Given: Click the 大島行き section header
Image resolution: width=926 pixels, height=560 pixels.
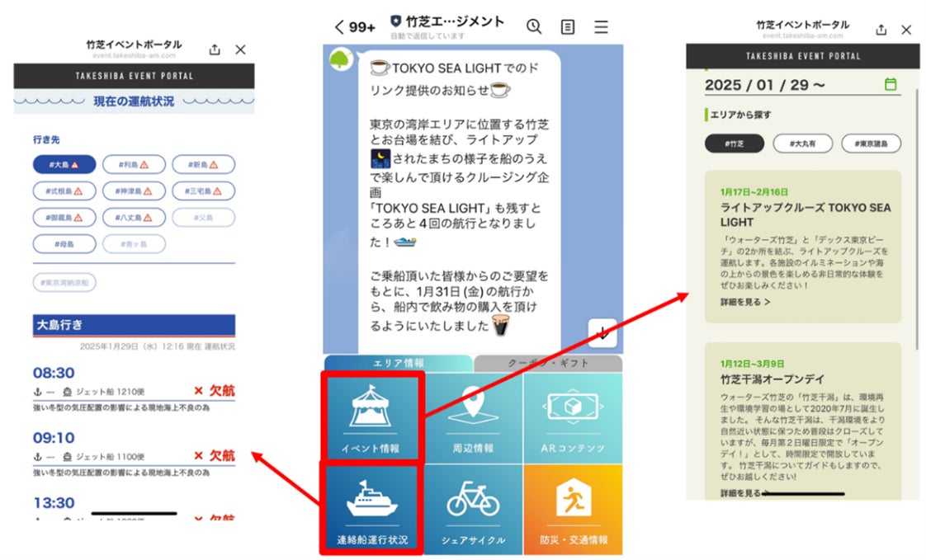Looking at the screenshot, I should point(134,325).
